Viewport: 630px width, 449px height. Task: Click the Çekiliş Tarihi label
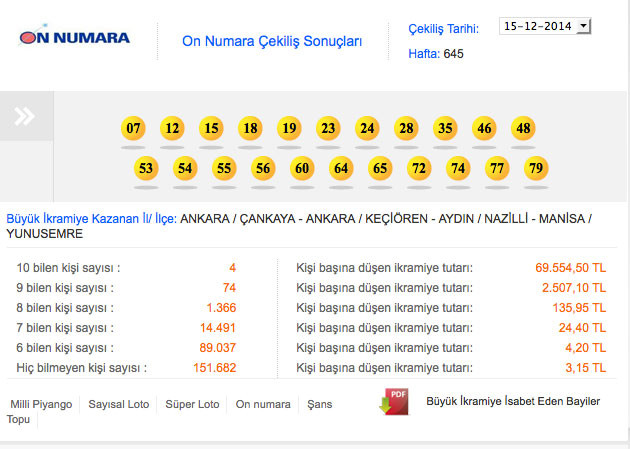click(x=444, y=29)
